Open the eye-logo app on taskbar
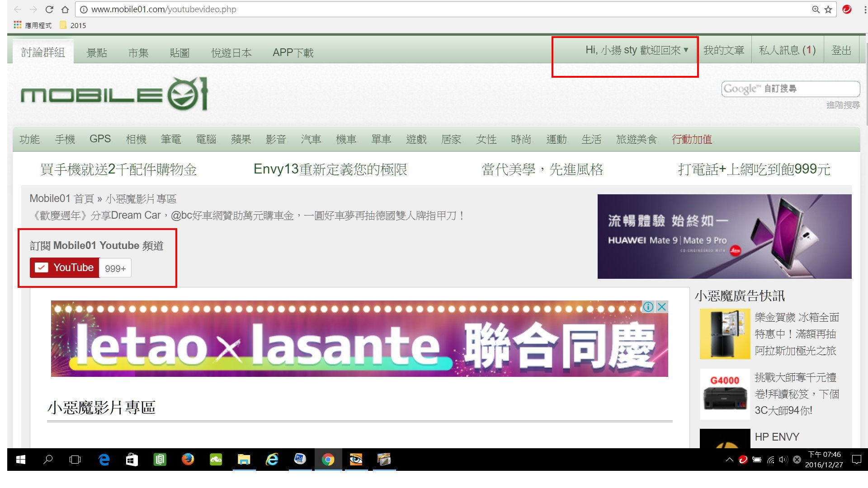Screen dimensions: 868x488 [x=356, y=460]
